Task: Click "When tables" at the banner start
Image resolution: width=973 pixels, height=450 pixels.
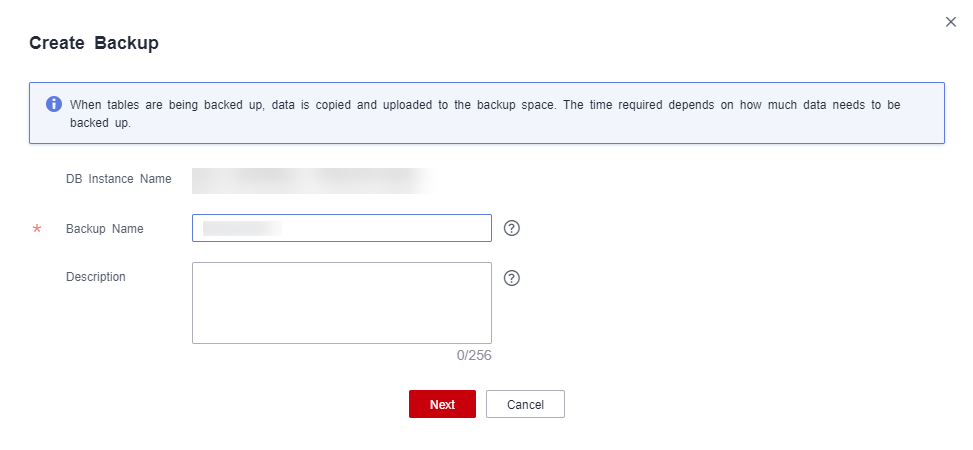Action: point(102,105)
